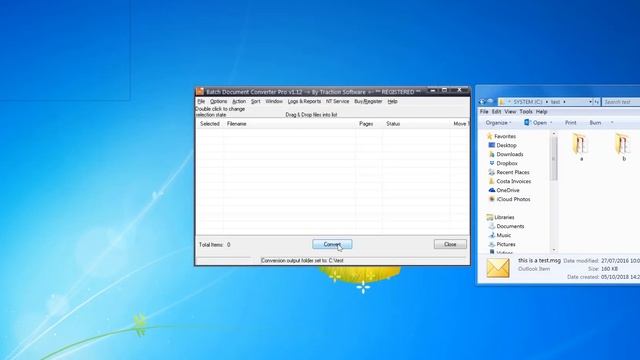This screenshot has height=360, width=640.
Task: Select Music library
Action: pos(504,235)
